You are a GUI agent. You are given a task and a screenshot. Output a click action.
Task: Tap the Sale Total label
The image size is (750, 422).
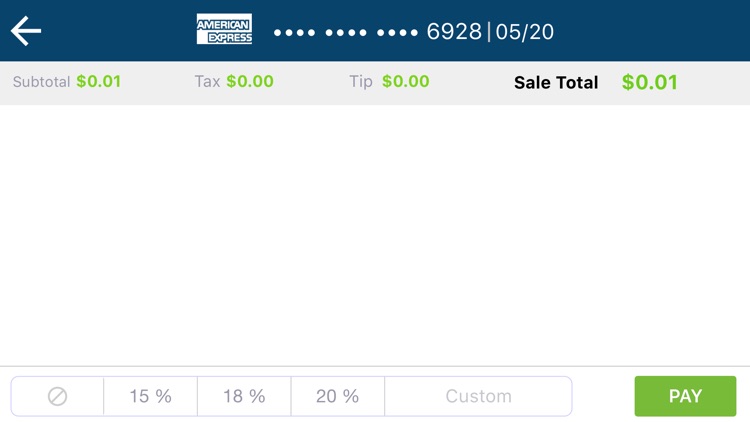tap(556, 83)
